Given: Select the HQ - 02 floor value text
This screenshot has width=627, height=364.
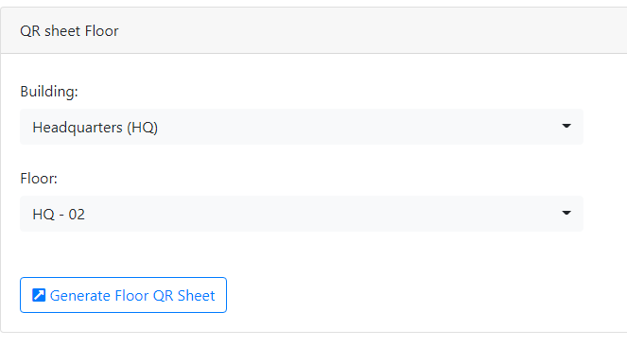Looking at the screenshot, I should [x=59, y=215].
